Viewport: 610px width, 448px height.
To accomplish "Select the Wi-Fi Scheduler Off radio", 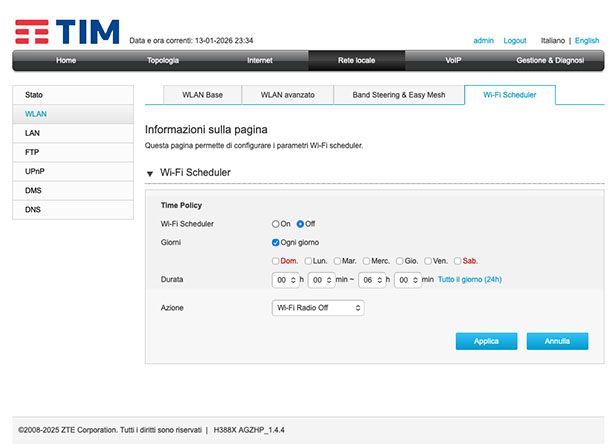I will coord(300,224).
